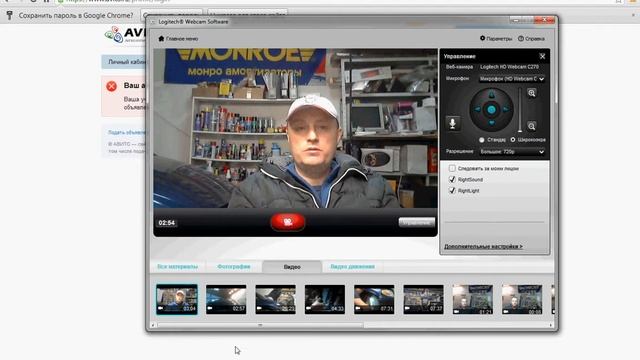Viewport: 640px width, 360px height.
Task: Select the Стандарт view radio button
Action: pos(482,140)
